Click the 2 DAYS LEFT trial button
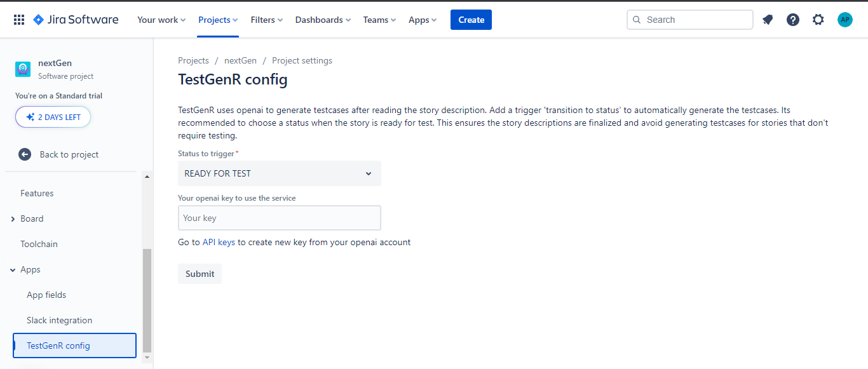Screen dimensions: 868x369 pos(53,117)
